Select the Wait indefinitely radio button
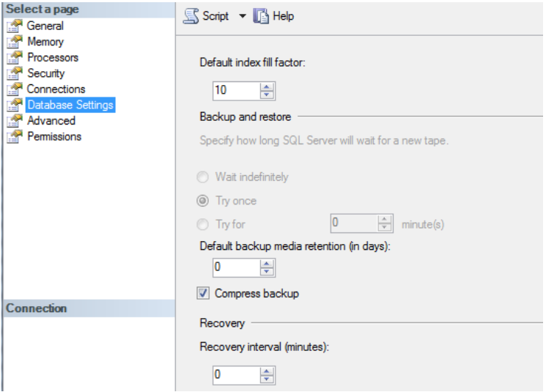This screenshot has width=546, height=392. point(204,177)
